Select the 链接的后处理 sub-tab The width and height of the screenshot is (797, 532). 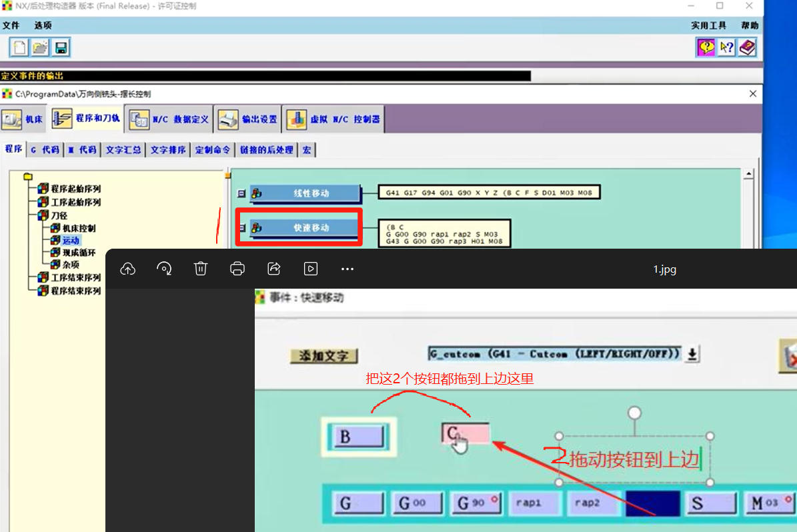pyautogui.click(x=266, y=150)
